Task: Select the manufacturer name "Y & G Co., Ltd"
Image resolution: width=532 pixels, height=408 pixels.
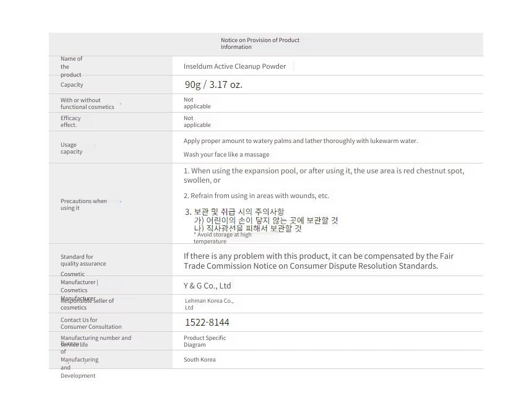Action: coord(207,286)
